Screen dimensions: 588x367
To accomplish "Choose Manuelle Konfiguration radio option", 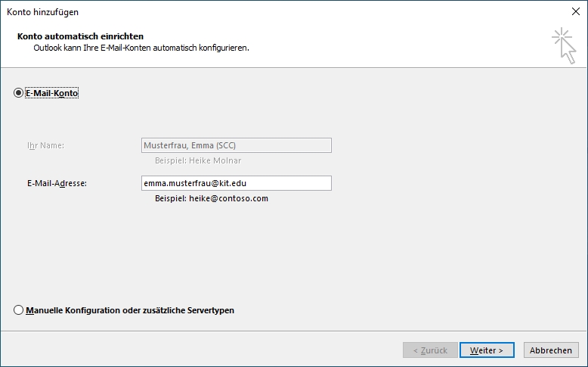I will coord(18,310).
